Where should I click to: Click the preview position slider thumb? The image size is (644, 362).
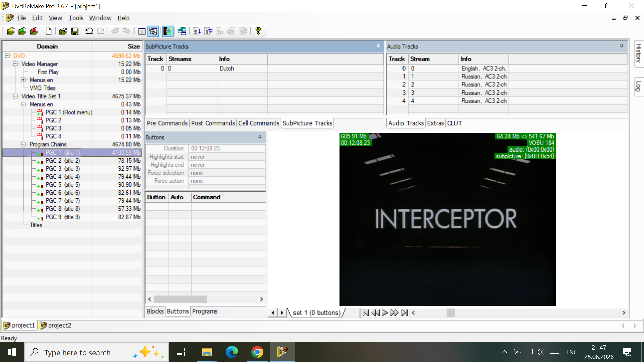(x=451, y=313)
